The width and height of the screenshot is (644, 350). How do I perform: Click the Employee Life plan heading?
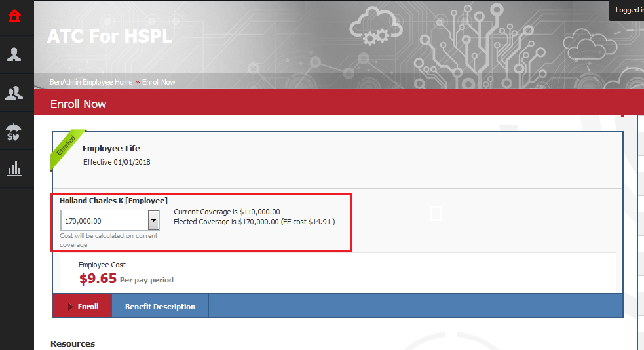click(x=111, y=149)
